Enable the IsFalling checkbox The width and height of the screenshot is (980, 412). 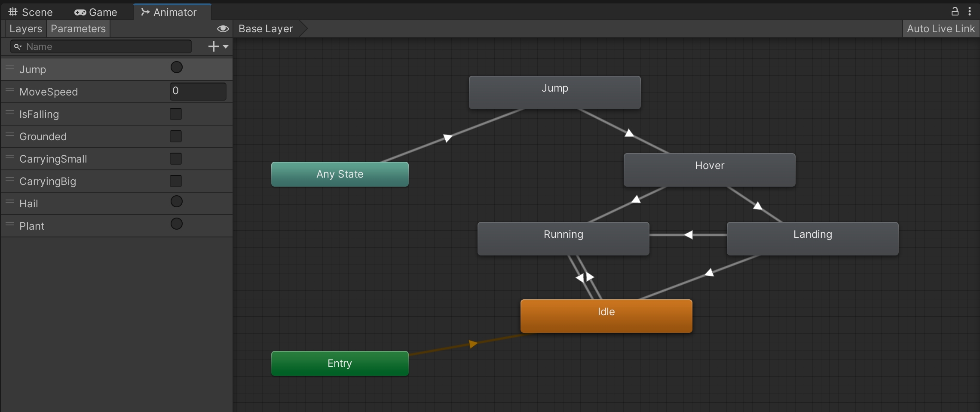point(176,114)
